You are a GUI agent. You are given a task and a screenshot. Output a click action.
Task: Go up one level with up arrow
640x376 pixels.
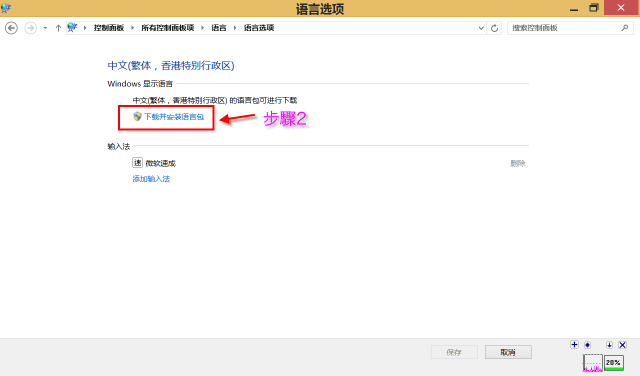coord(58,28)
